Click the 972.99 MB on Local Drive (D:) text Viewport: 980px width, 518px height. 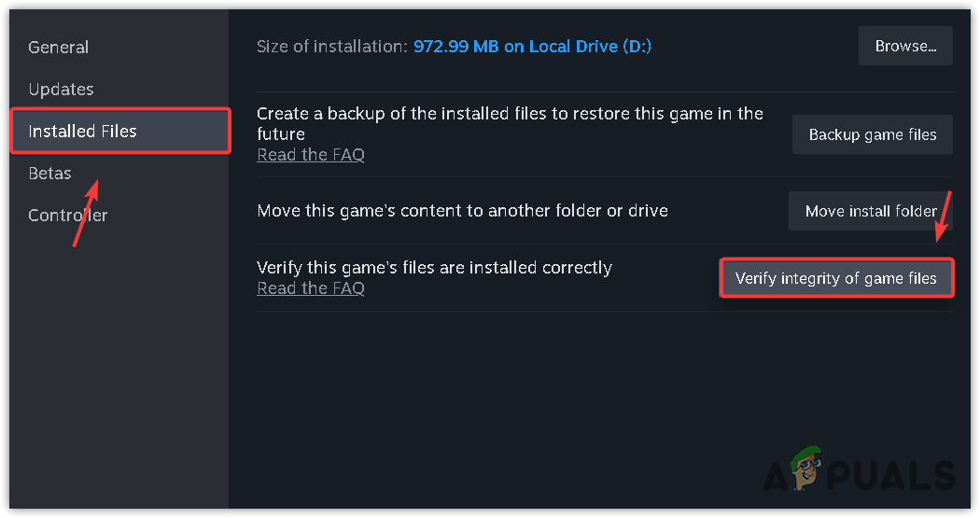point(532,47)
